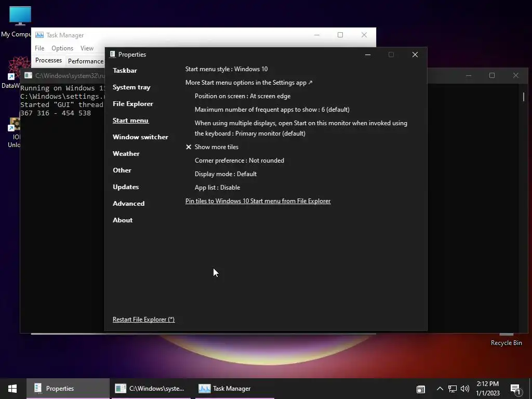Switch to Task Manager taskbar button

click(x=234, y=389)
